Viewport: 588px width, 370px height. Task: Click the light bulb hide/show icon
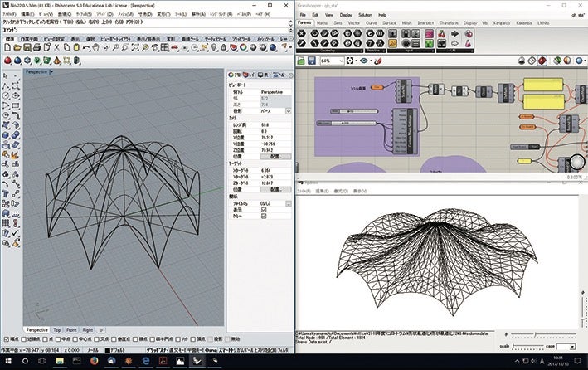pyautogui.click(x=214, y=47)
